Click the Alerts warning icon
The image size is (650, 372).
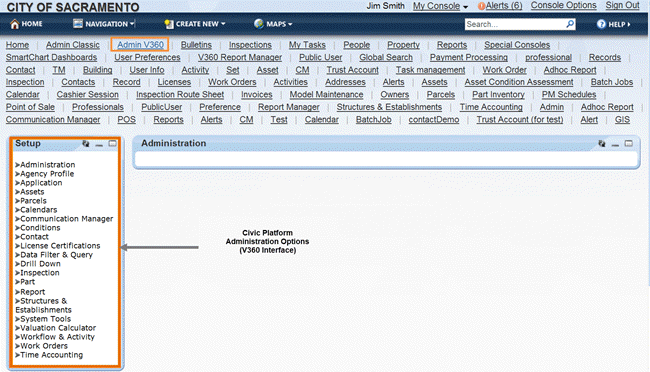[x=481, y=6]
